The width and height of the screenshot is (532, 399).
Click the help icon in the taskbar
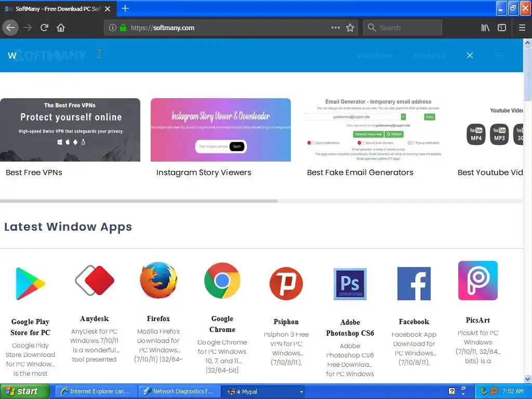click(451, 391)
